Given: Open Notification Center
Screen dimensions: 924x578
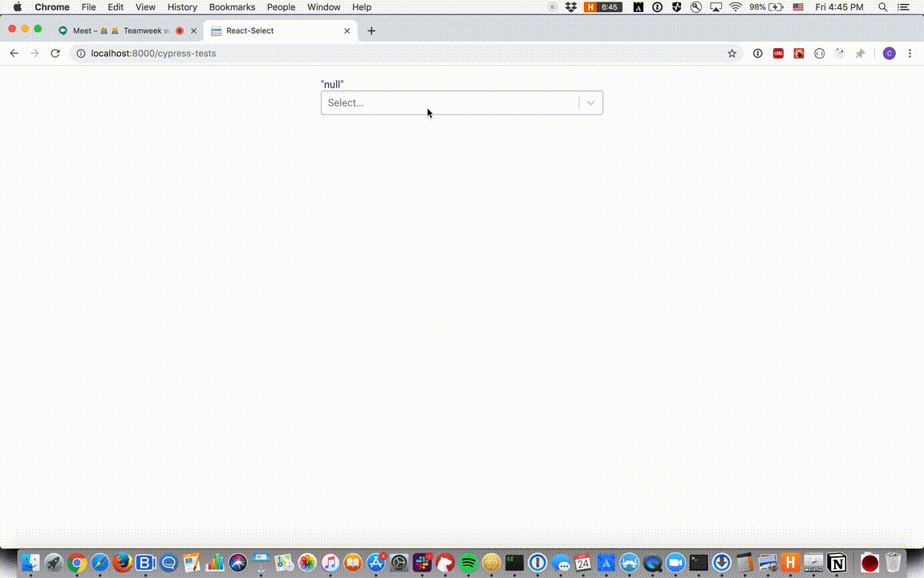Looking at the screenshot, I should coord(903,7).
